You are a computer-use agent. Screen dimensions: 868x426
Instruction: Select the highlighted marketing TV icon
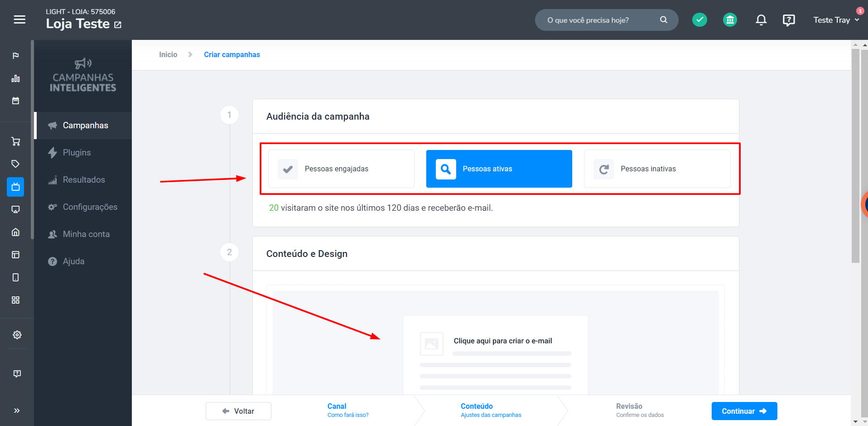15,187
